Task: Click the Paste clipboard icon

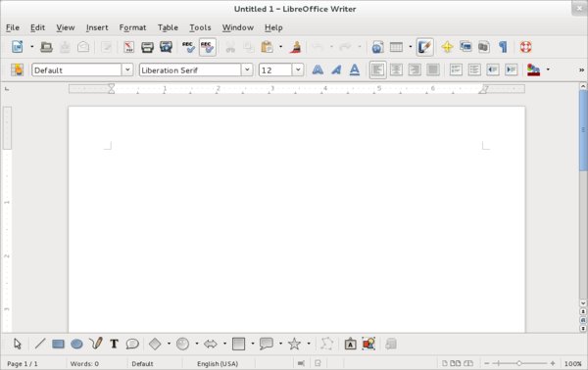Action: click(267, 47)
